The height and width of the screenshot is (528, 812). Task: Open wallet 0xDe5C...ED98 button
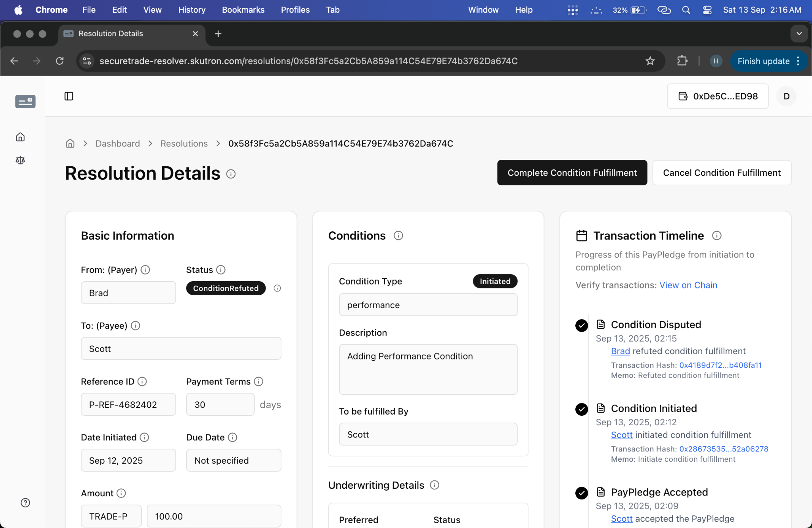[x=718, y=96]
